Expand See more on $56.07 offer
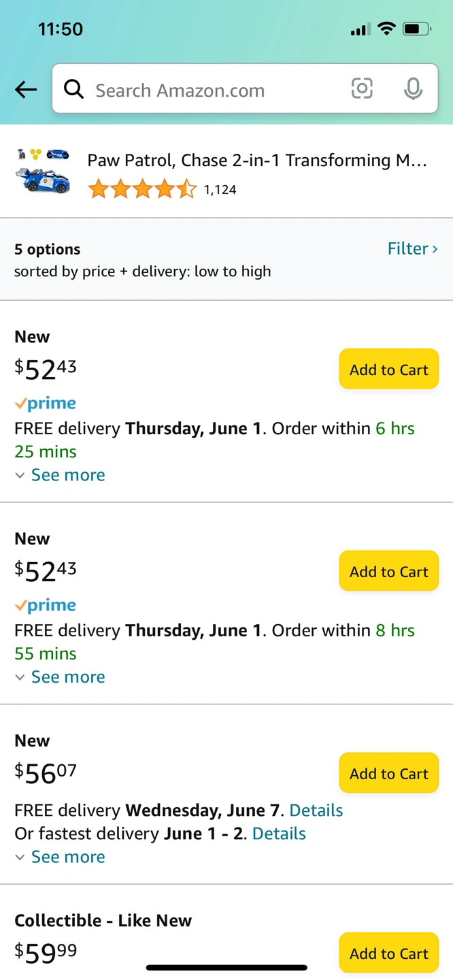Image resolution: width=453 pixels, height=980 pixels. (x=60, y=857)
